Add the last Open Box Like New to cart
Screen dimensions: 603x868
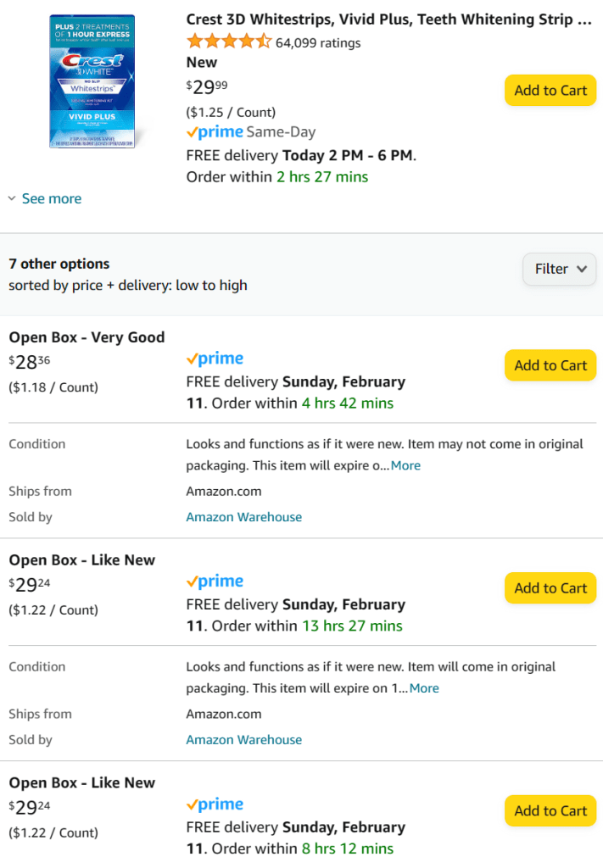[x=550, y=811]
